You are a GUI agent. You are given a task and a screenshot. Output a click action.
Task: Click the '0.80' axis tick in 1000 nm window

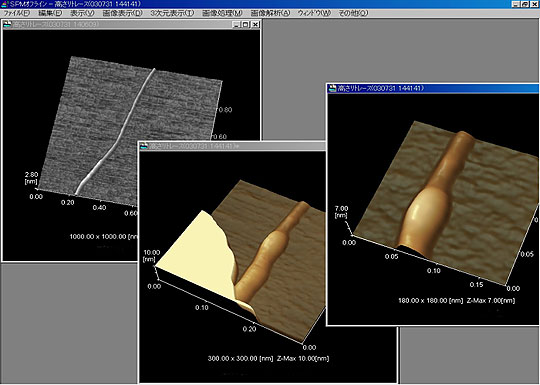pos(225,110)
